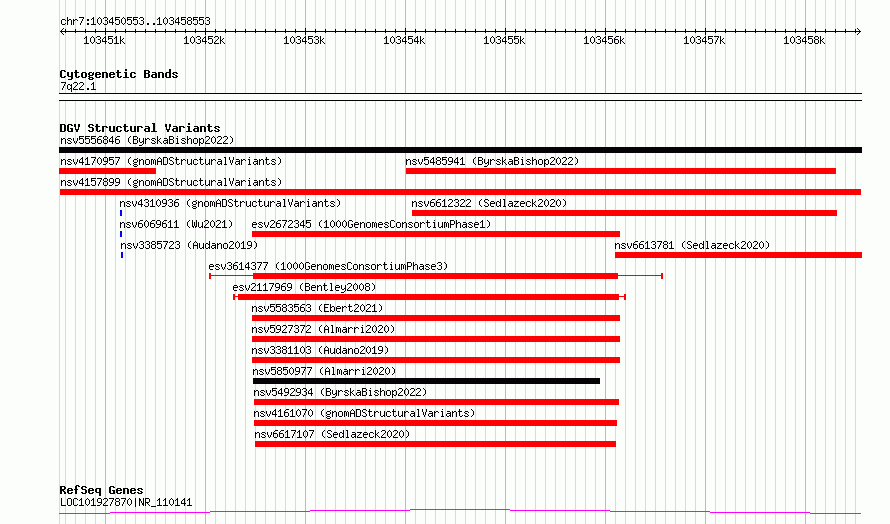Select the black nsv5556846 variant bar

(x=460, y=150)
